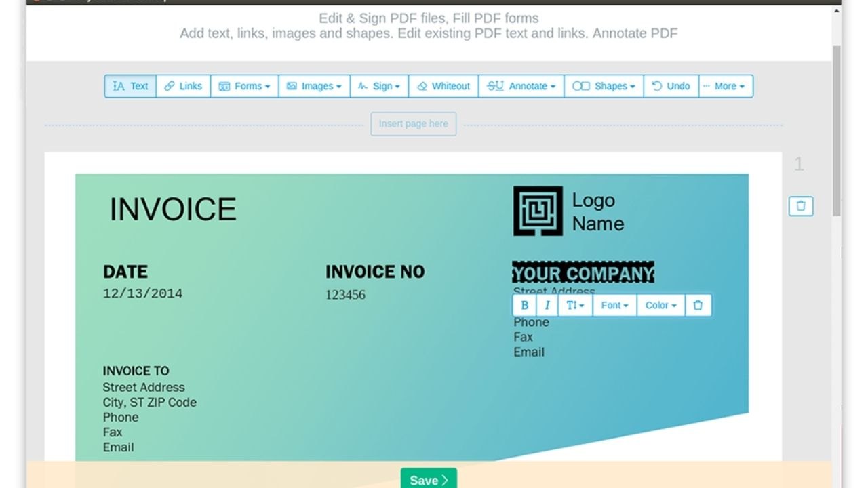The width and height of the screenshot is (868, 488).
Task: Click the INVOICE NO label
Action: pos(375,272)
